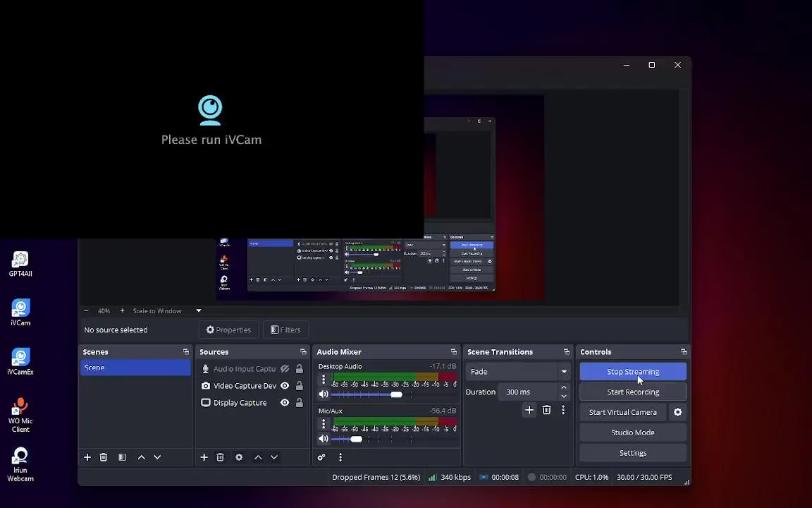Configure virtual camera with gear icon

click(677, 412)
